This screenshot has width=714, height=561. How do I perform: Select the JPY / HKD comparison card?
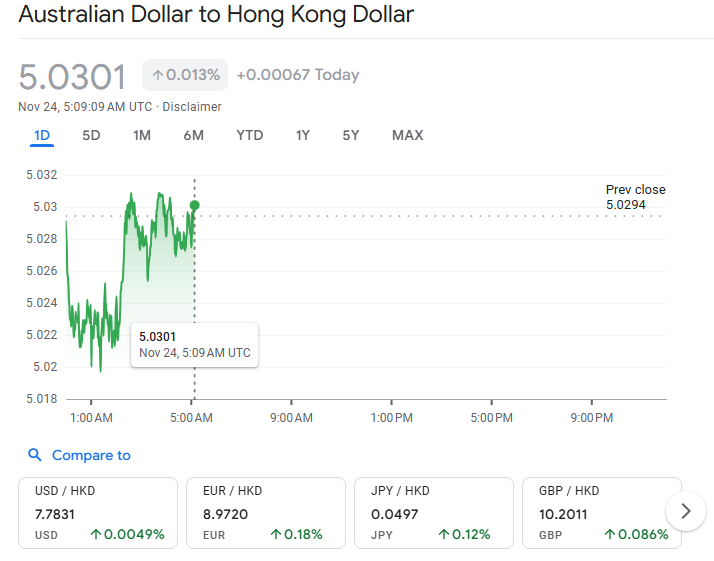(433, 512)
